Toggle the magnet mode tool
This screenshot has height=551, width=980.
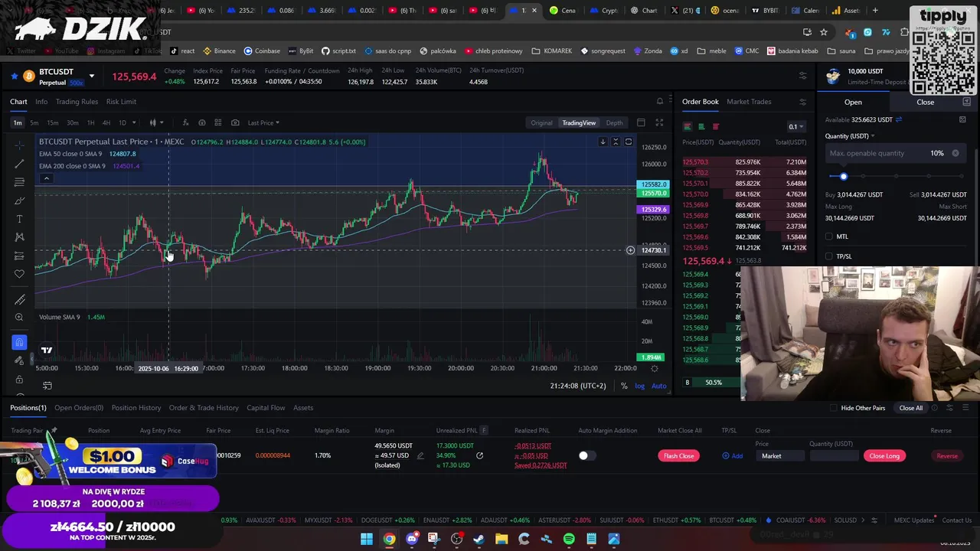[x=19, y=342]
